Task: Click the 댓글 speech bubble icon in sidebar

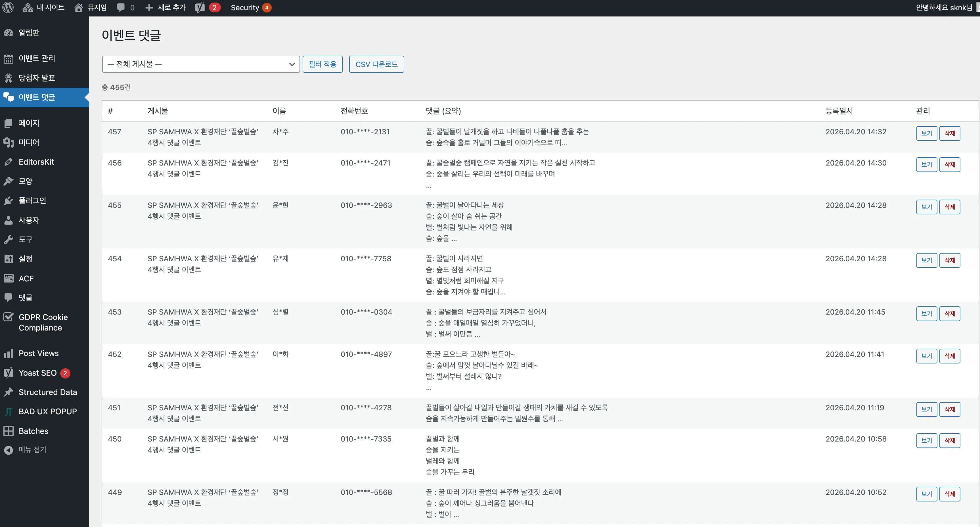Action: coord(8,298)
